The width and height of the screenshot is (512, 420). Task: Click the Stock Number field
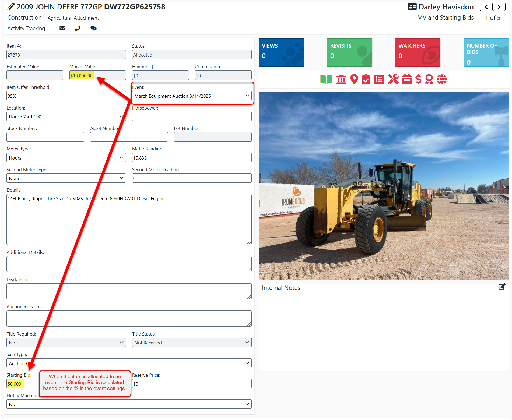[x=45, y=137]
